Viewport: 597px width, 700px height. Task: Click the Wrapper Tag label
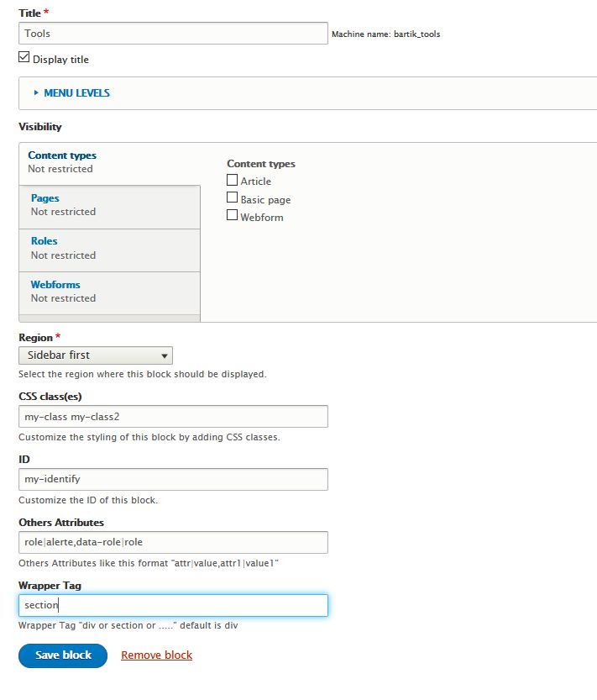pos(50,585)
